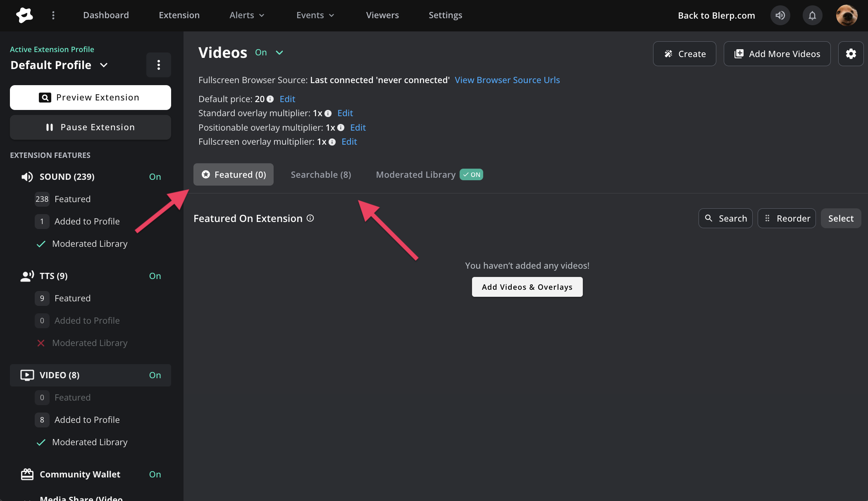Viewport: 868px width, 501px height.
Task: Open the Default Profile three-dot options
Action: (158, 65)
